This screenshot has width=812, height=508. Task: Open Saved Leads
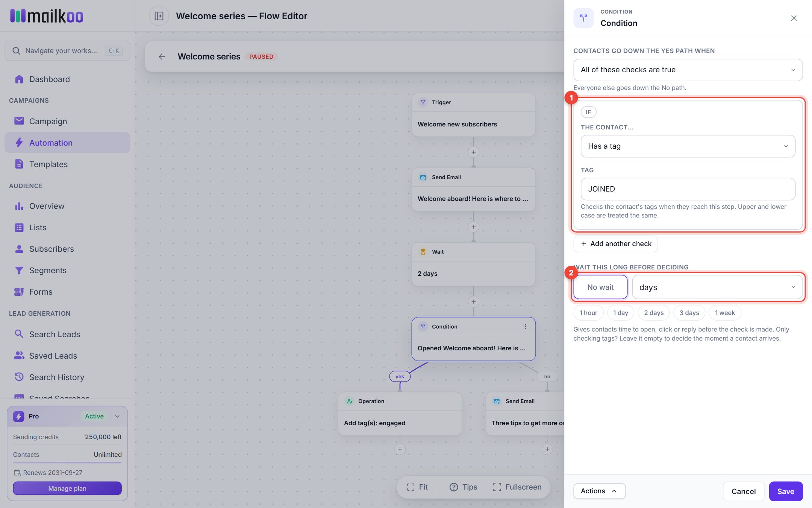coord(67,356)
